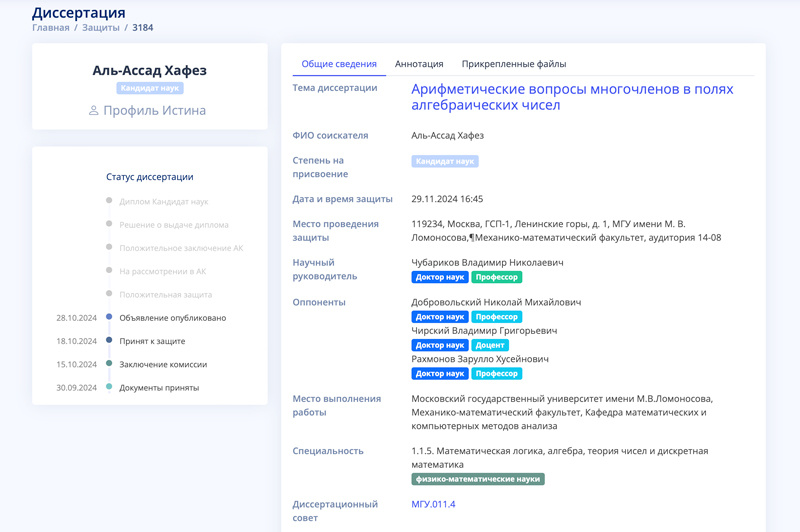The width and height of the screenshot is (800, 532).
Task: Click the Оппоненты label
Action: tap(319, 302)
